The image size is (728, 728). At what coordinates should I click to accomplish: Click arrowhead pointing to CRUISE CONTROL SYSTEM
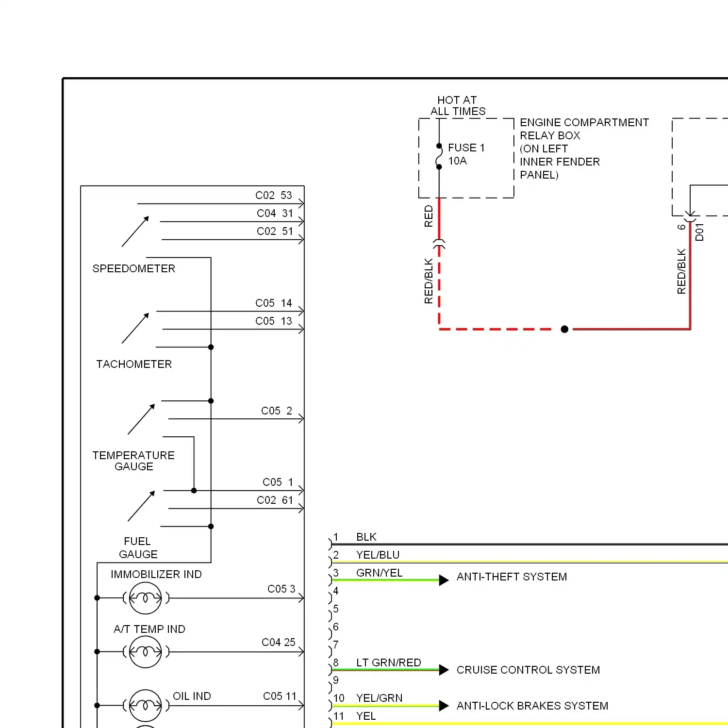444,670
